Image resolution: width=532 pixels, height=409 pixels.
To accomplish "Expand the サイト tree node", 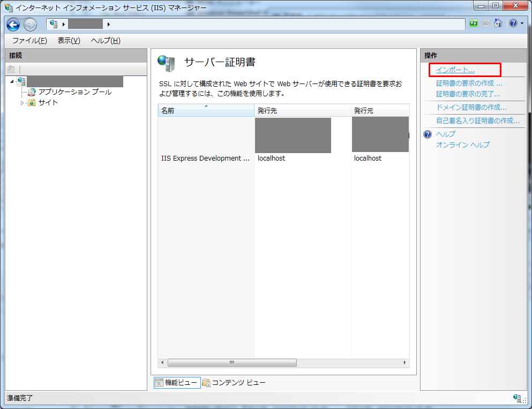I will click(22, 103).
